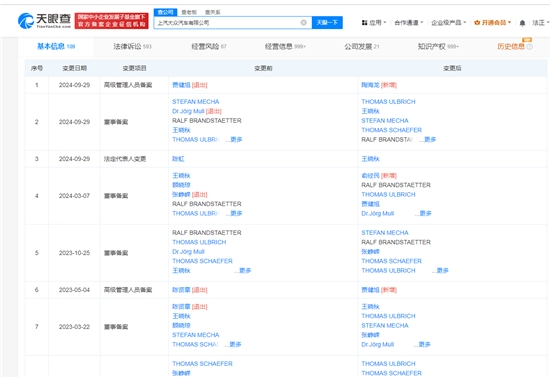
Task: Click date 2023-03-22 in row 7
Action: coord(74,327)
